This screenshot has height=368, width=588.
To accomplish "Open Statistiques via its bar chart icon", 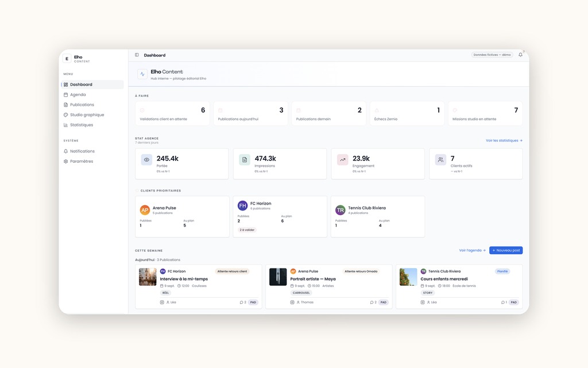I will (65, 125).
